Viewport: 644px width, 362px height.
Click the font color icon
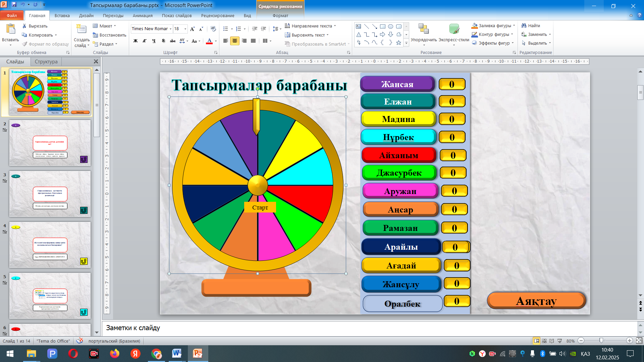tap(209, 41)
